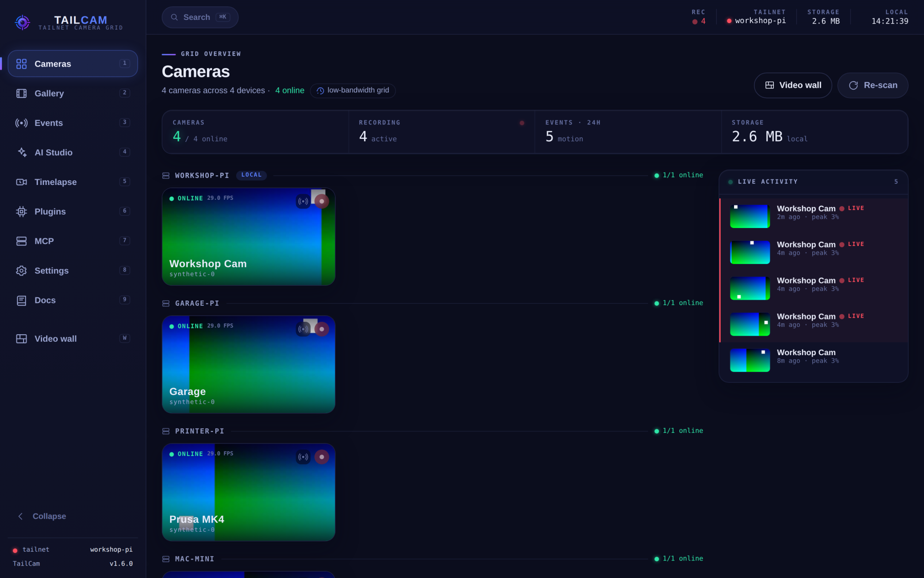Click the 4 online link text
Screen dimensions: 924x578
(290, 91)
